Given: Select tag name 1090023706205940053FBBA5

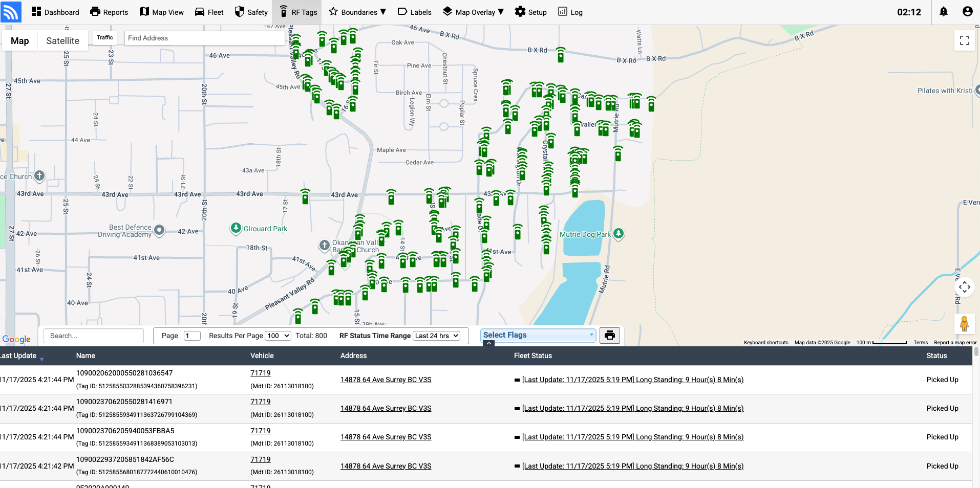Looking at the screenshot, I should pyautogui.click(x=125, y=431).
